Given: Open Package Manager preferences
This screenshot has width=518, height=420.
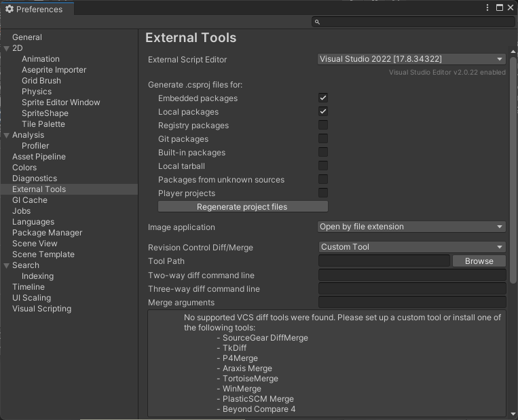Looking at the screenshot, I should pyautogui.click(x=48, y=233).
